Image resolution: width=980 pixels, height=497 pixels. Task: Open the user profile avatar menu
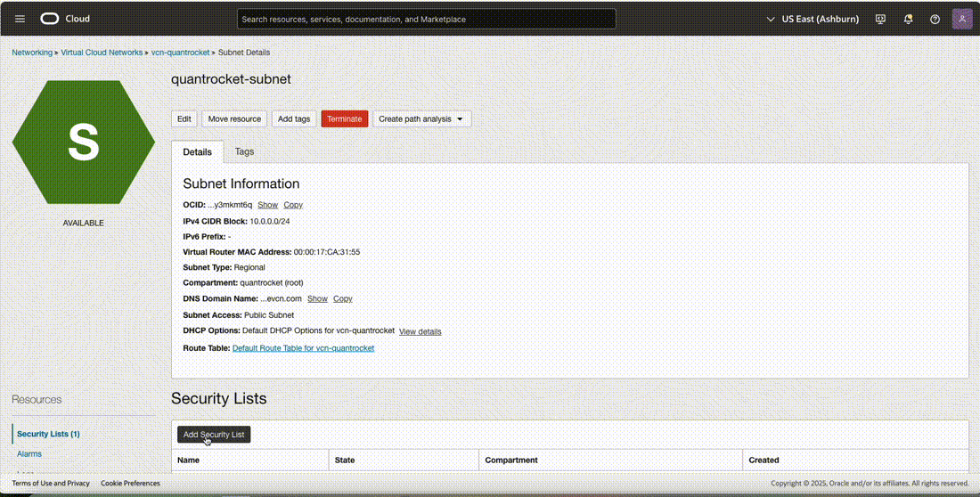[962, 19]
